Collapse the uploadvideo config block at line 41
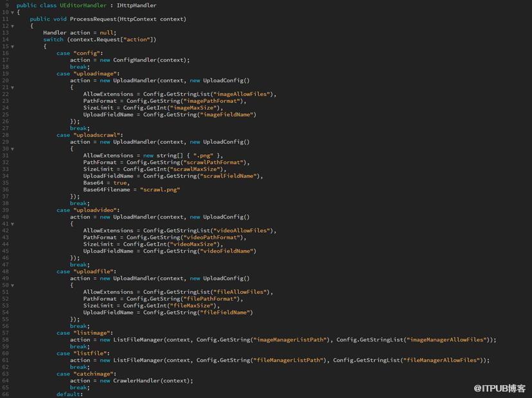532x398 pixels. (13, 224)
